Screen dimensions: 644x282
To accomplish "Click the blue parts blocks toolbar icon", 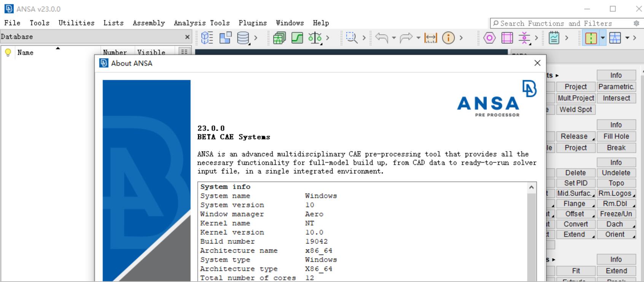I will pyautogui.click(x=225, y=38).
